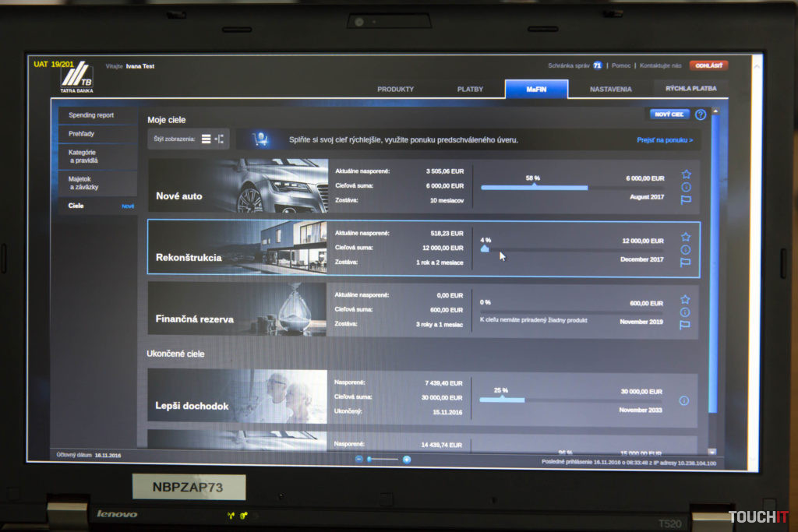Image resolution: width=798 pixels, height=532 pixels.
Task: Click 'K cieľu nemáte priradený žiadny produkt' text
Action: pos(533,320)
